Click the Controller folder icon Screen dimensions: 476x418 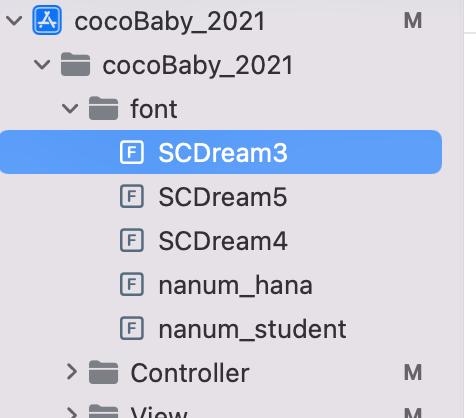click(103, 372)
